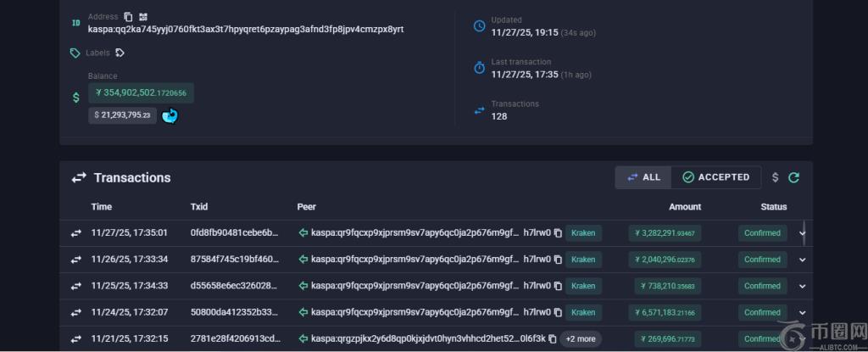The image size is (868, 352).
Task: Click the blue whale badge icon
Action: [170, 115]
